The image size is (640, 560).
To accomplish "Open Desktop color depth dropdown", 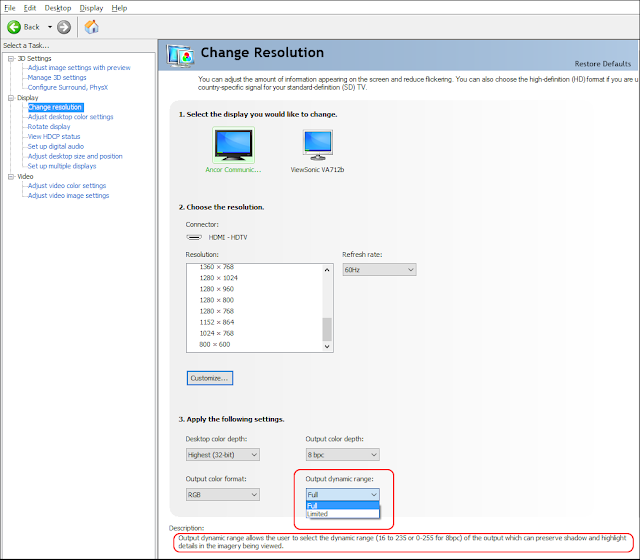I will tap(222, 455).
